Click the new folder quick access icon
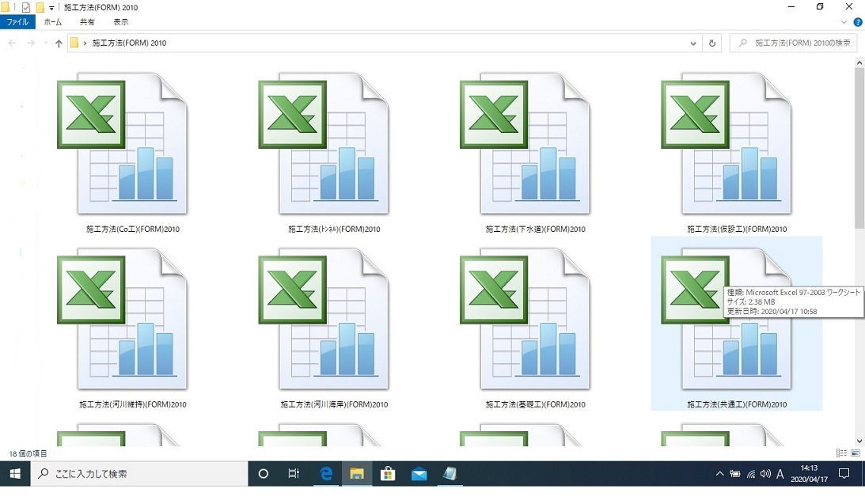 click(40, 7)
